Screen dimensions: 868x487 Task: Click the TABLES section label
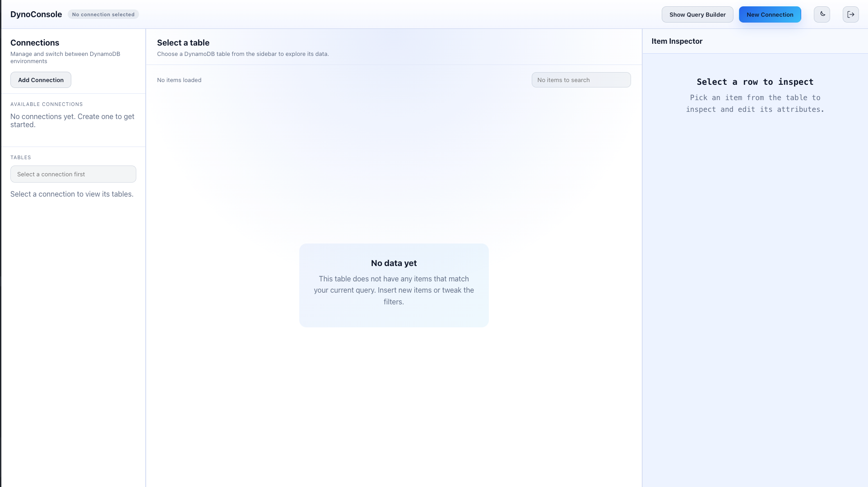click(21, 157)
